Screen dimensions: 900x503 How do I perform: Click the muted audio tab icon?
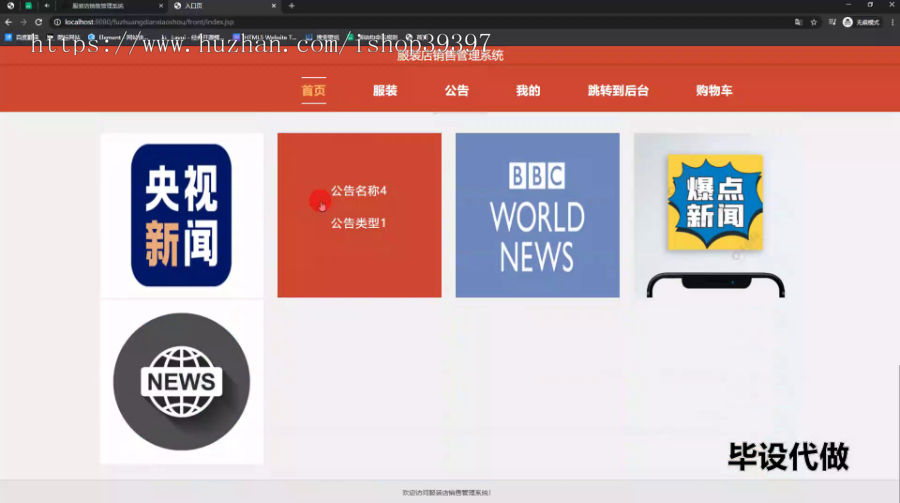pos(46,6)
